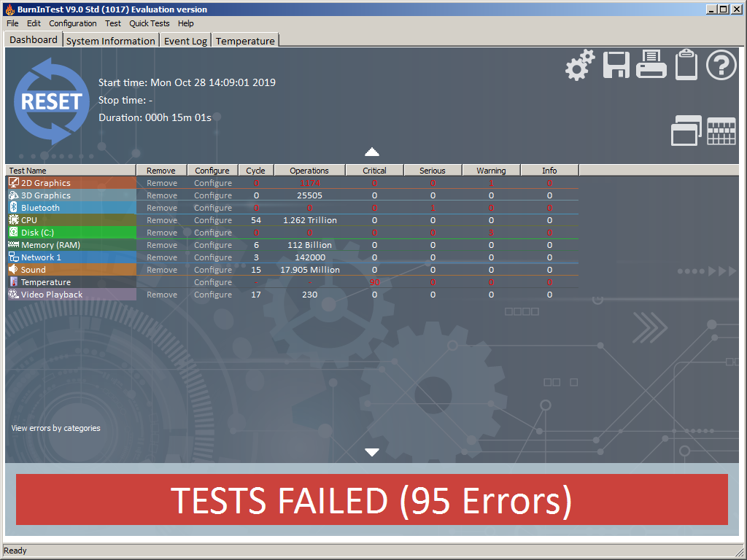Configure the 2D Graphics test
Screen dimensions: 747x560
point(213,183)
